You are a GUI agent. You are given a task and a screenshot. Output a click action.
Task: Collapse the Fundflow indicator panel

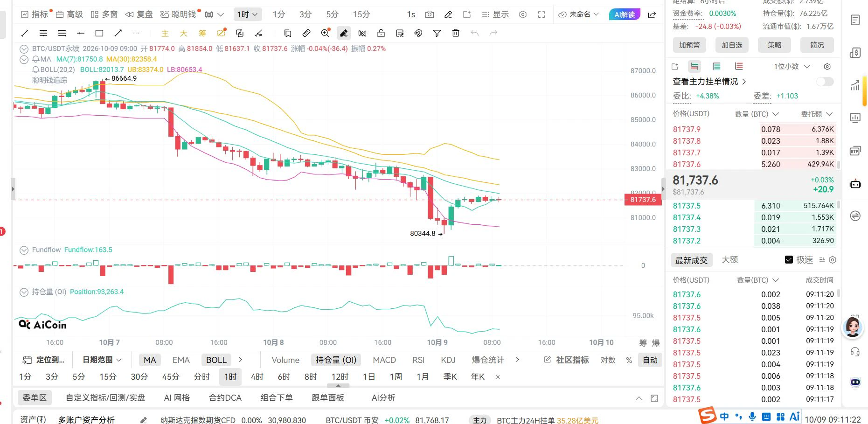click(x=24, y=250)
